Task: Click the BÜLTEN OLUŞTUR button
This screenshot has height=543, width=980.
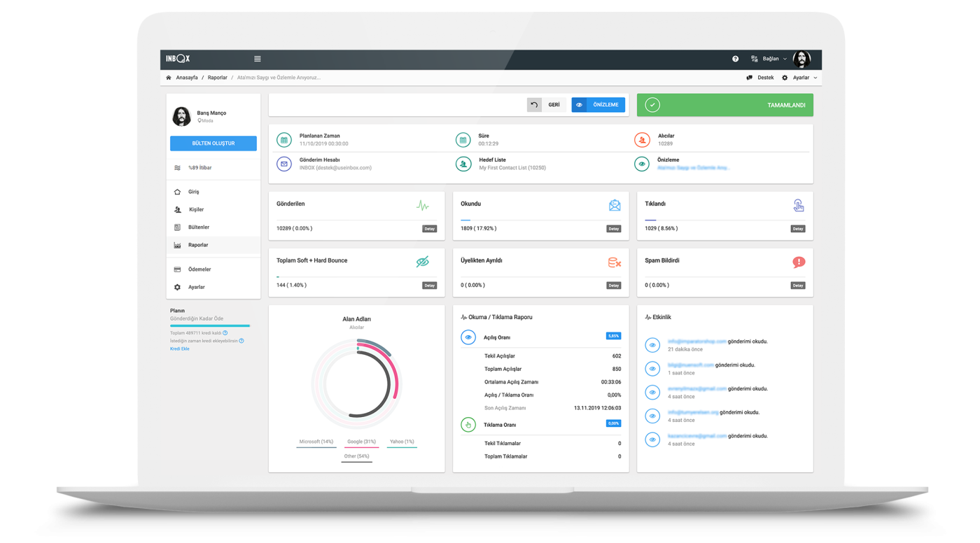Action: tap(213, 143)
